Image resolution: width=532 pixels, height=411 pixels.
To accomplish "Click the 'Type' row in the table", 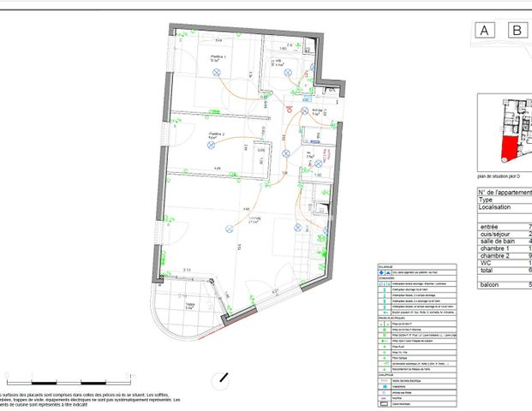I will tap(505, 200).
